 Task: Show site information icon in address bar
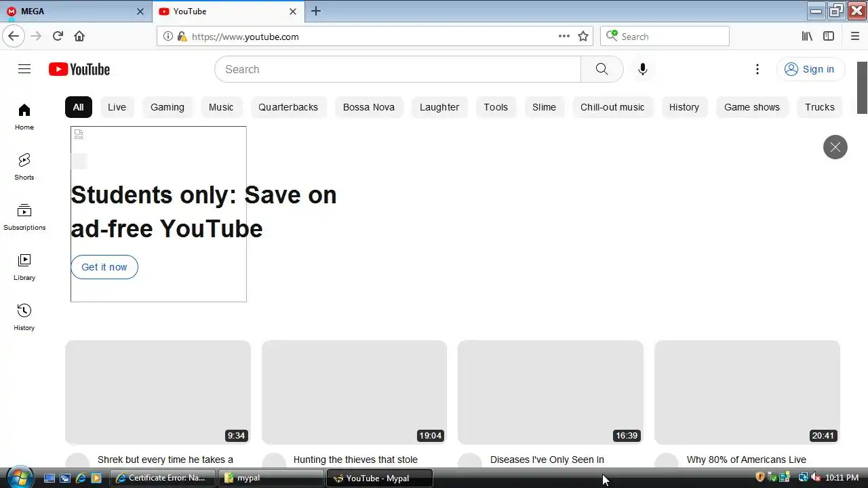168,37
